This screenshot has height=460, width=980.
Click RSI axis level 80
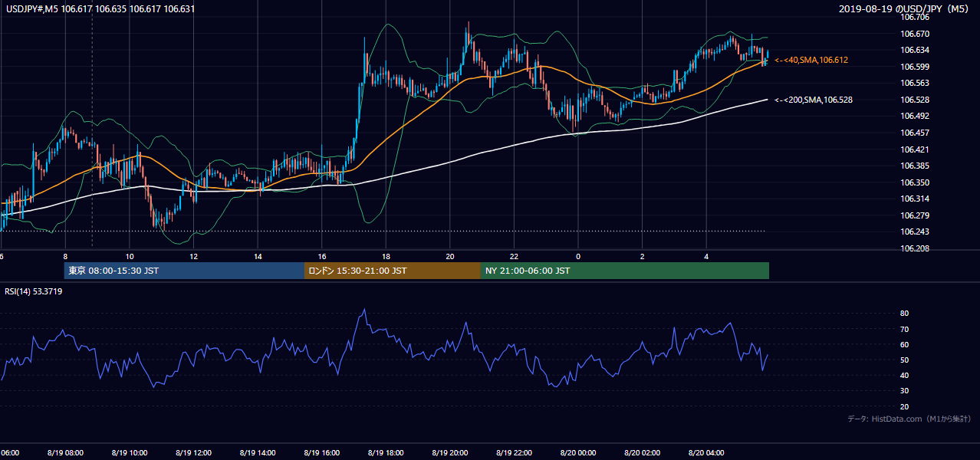(905, 314)
